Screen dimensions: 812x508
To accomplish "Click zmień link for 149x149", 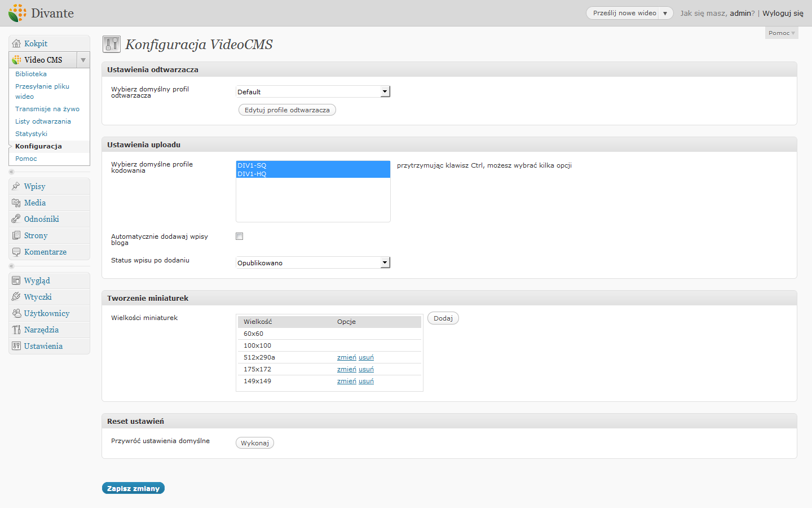I will tap(347, 381).
